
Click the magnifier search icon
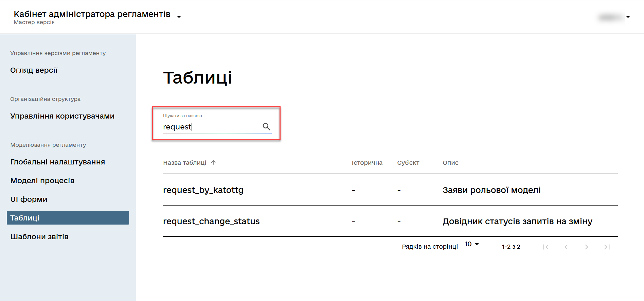coord(266,127)
